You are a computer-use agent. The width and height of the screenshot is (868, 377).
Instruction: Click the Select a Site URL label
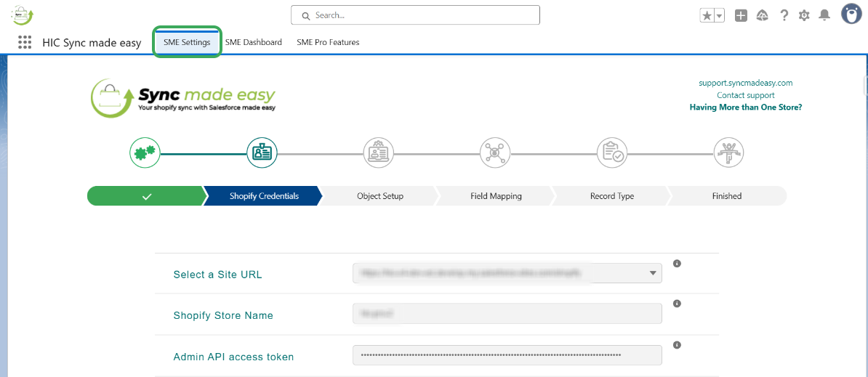217,274
